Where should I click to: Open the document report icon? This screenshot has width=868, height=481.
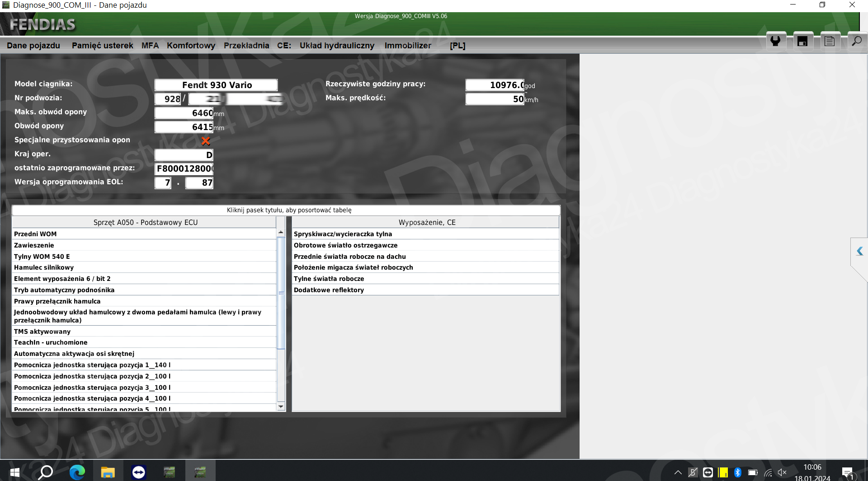tap(830, 41)
